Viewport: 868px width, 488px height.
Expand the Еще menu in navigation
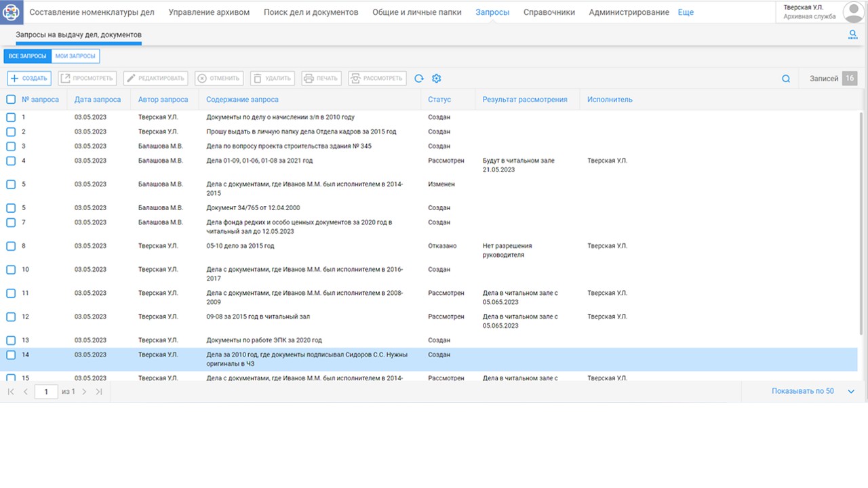point(686,12)
